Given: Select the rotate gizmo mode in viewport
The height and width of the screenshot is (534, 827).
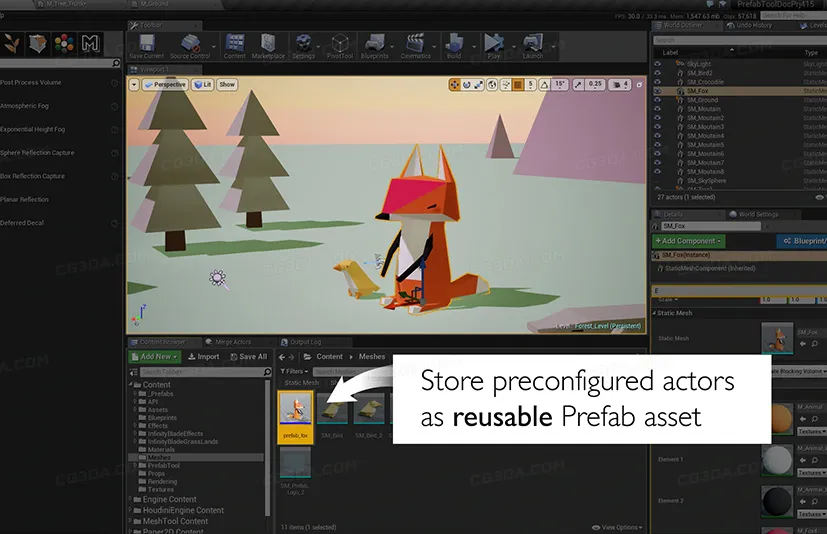Looking at the screenshot, I should (x=467, y=84).
